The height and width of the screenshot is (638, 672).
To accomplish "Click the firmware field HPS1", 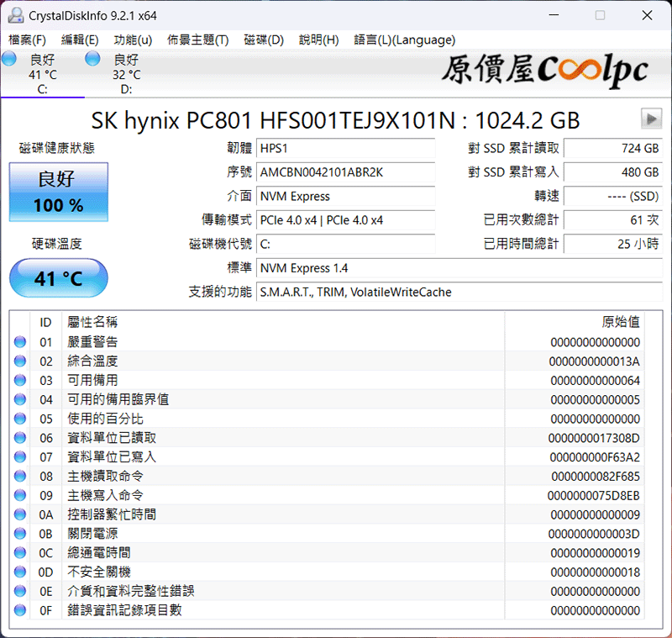I will pos(346,148).
